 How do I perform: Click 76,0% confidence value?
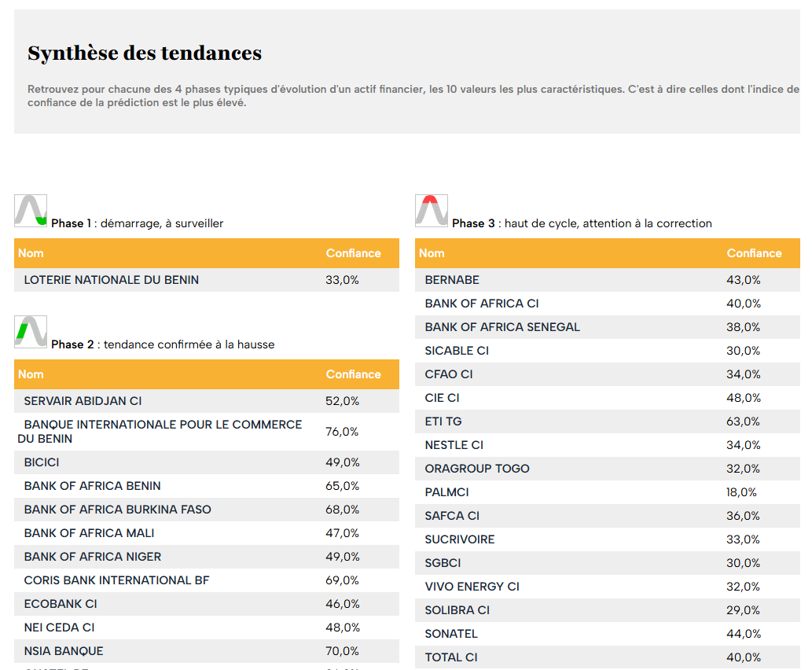pos(342,432)
